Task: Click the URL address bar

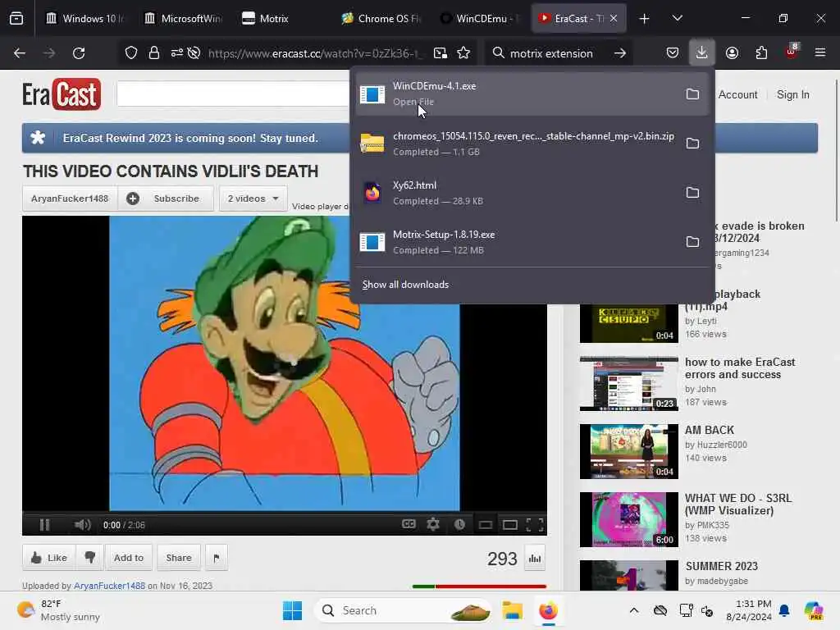Action: 315,53
